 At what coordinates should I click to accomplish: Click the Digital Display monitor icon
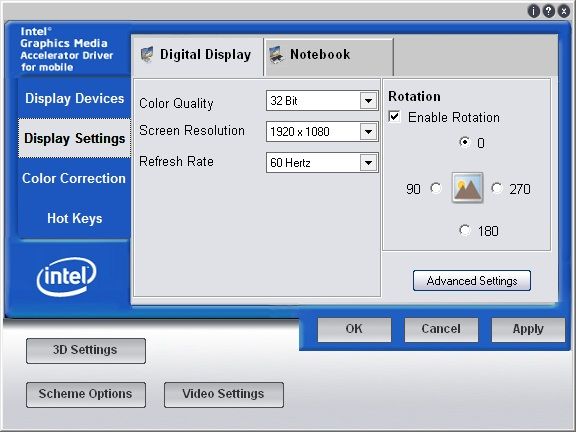click(147, 55)
